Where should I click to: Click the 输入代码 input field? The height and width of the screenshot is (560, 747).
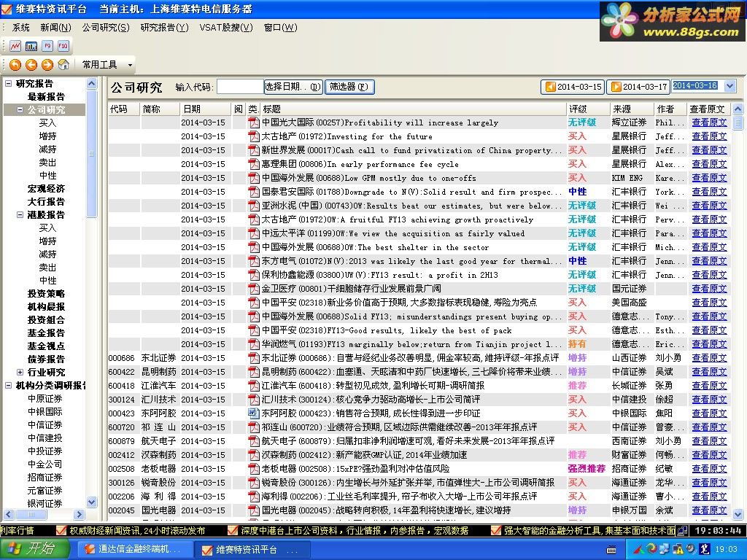[x=240, y=87]
